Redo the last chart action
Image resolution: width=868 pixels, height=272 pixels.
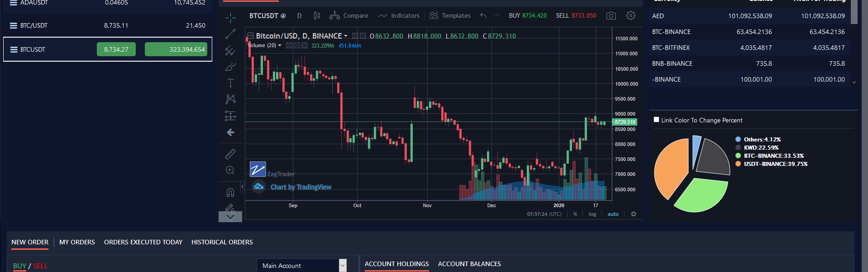(x=496, y=15)
